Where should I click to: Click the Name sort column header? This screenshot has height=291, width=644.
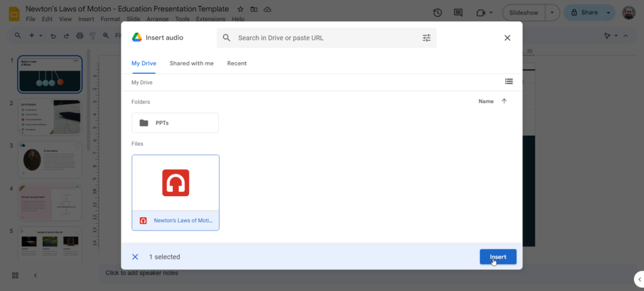(486, 101)
